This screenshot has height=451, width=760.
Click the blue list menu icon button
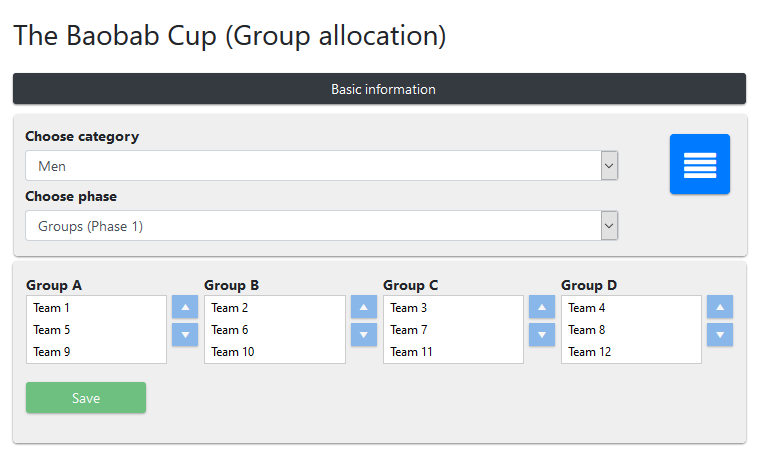tap(699, 164)
